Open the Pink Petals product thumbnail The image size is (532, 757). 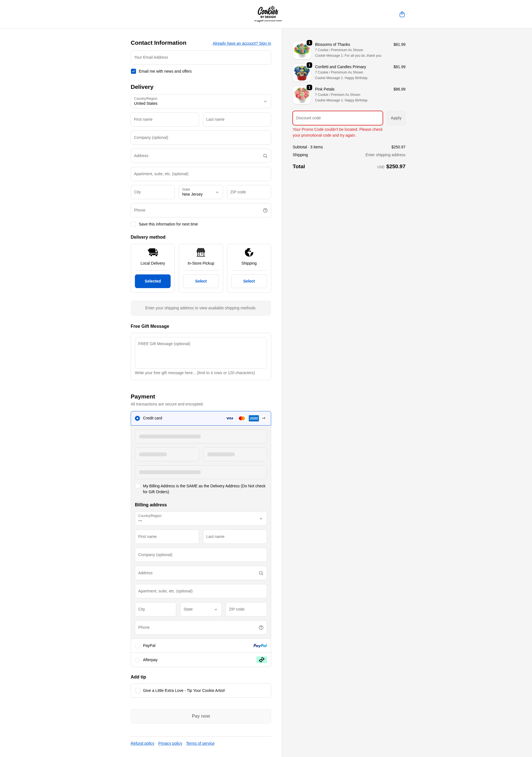tap(302, 95)
